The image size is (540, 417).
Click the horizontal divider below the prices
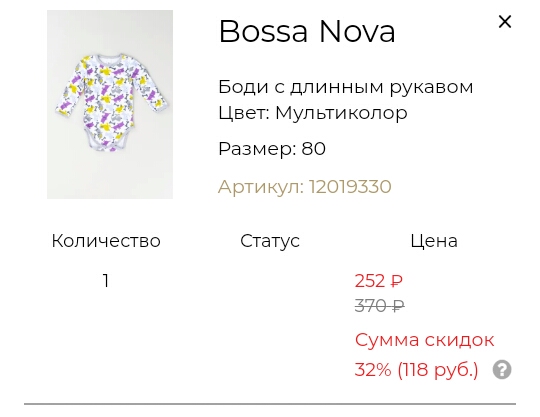coord(270,404)
